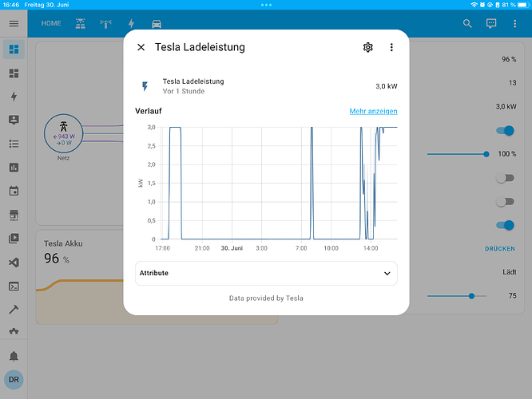Open the dialog's settings gear icon
The width and height of the screenshot is (532, 399).
point(367,47)
